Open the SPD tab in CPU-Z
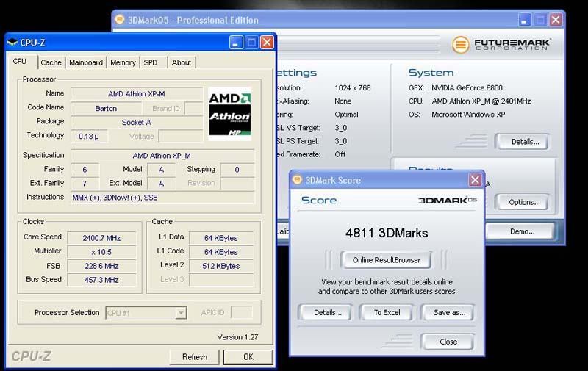This screenshot has height=371, width=588. click(151, 62)
